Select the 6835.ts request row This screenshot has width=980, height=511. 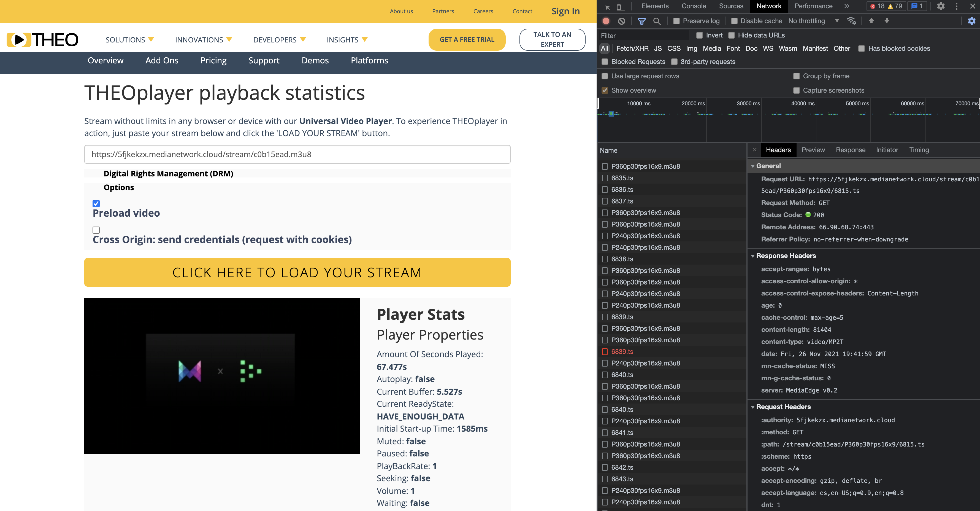coord(672,178)
